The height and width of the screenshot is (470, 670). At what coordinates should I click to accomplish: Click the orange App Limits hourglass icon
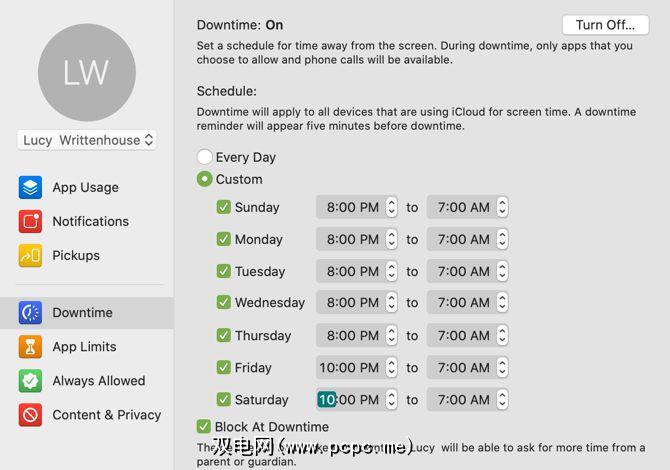coord(30,347)
